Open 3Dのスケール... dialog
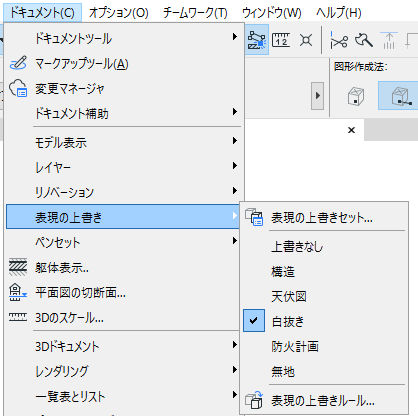Screen dimensions: 418x416 123,318
